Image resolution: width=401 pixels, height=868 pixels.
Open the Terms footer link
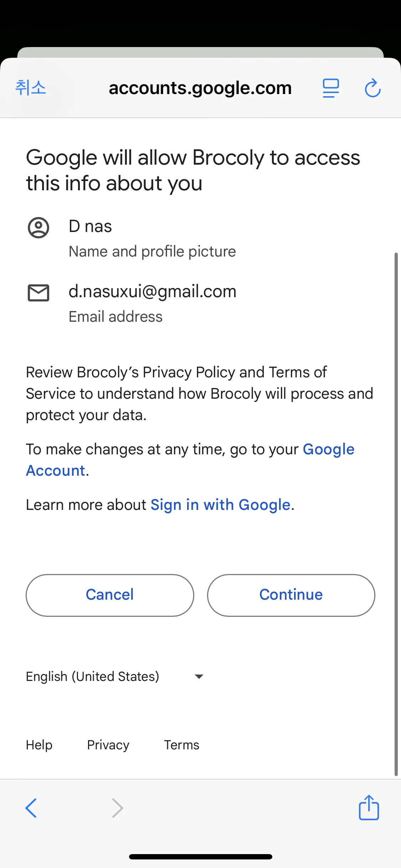point(181,745)
